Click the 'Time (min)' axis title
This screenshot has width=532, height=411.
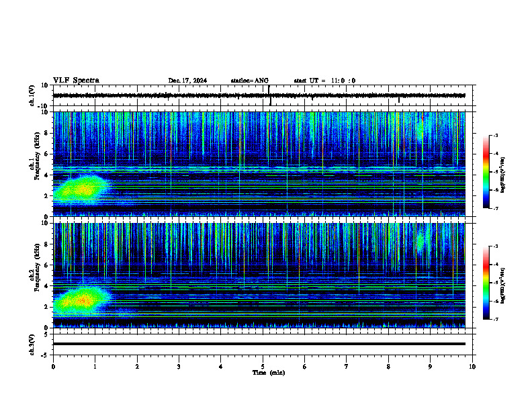click(269, 373)
